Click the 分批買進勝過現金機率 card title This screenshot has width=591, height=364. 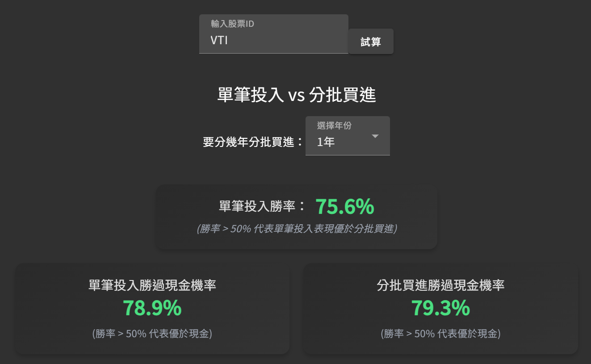tap(440, 285)
